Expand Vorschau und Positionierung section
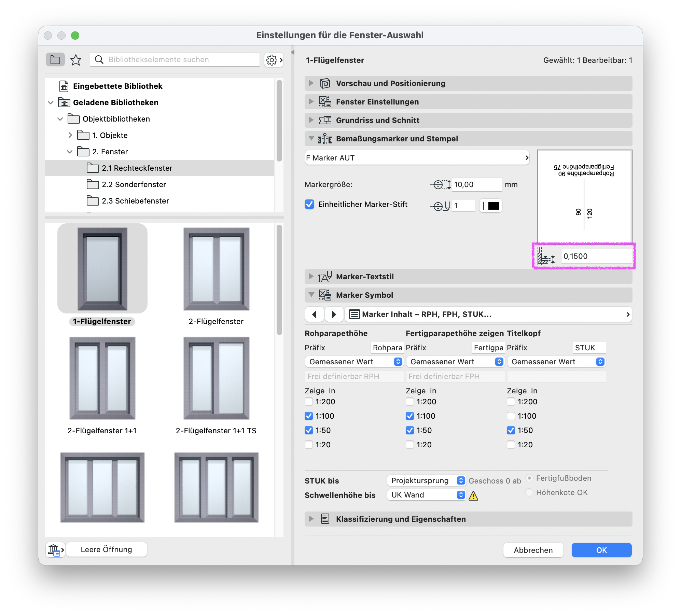 (x=311, y=83)
